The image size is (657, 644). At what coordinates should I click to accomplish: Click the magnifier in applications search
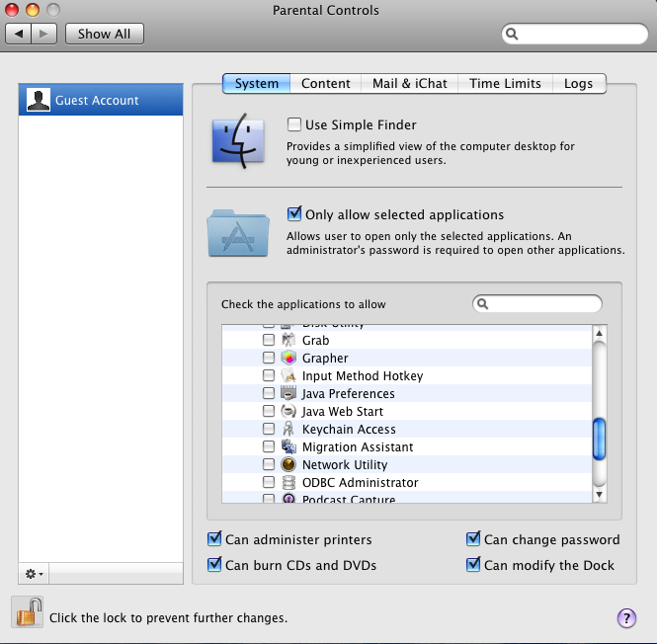coord(483,304)
